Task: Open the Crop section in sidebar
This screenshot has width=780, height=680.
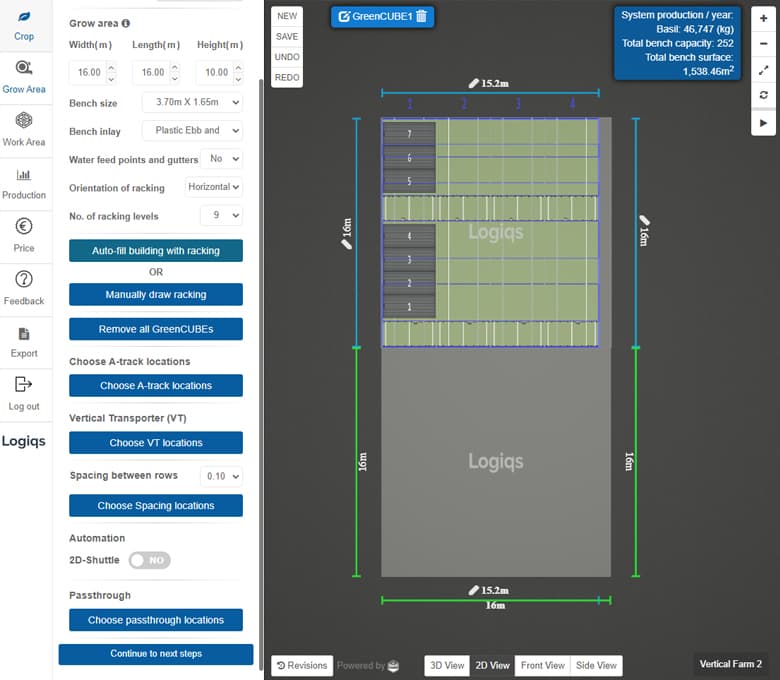Action: 24,25
